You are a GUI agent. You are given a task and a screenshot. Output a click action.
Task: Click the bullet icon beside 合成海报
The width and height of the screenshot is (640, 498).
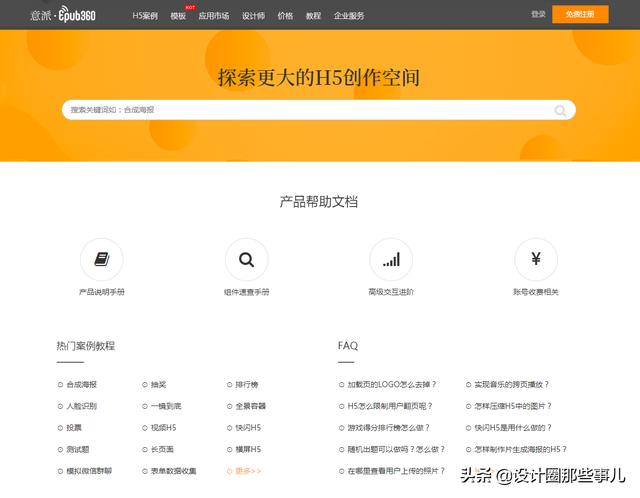click(x=60, y=384)
